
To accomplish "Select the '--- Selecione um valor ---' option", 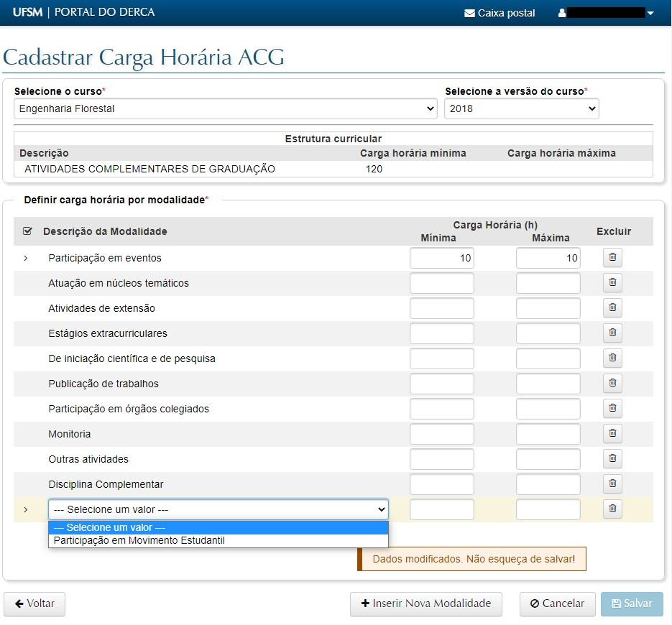I will coord(110,527).
